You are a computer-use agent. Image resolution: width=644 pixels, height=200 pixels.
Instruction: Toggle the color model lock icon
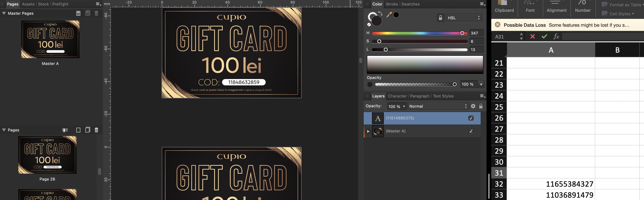tap(440, 18)
